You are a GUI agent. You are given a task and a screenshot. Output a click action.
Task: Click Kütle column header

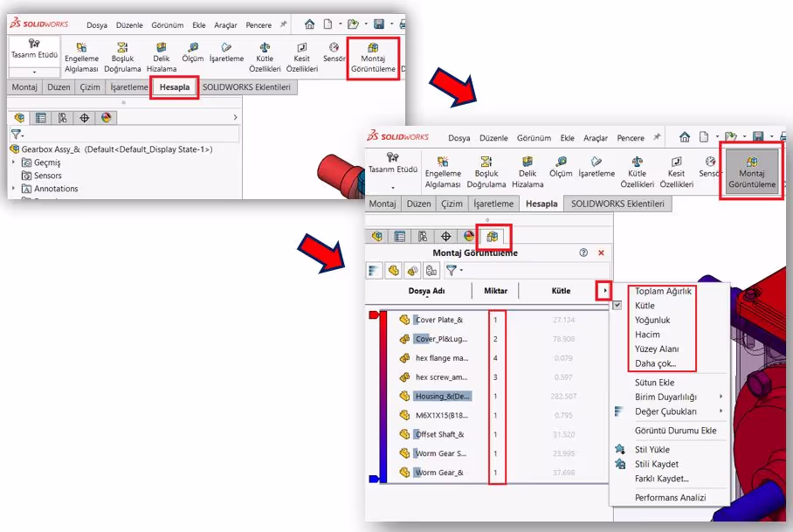[561, 290]
